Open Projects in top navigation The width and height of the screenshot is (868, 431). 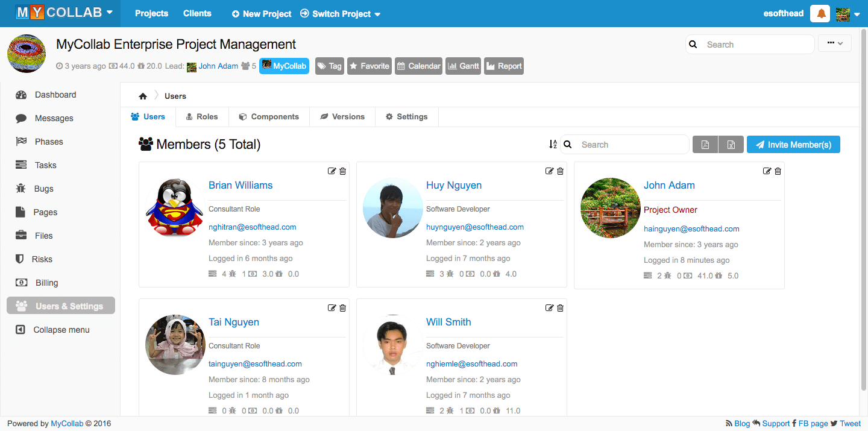tap(151, 13)
